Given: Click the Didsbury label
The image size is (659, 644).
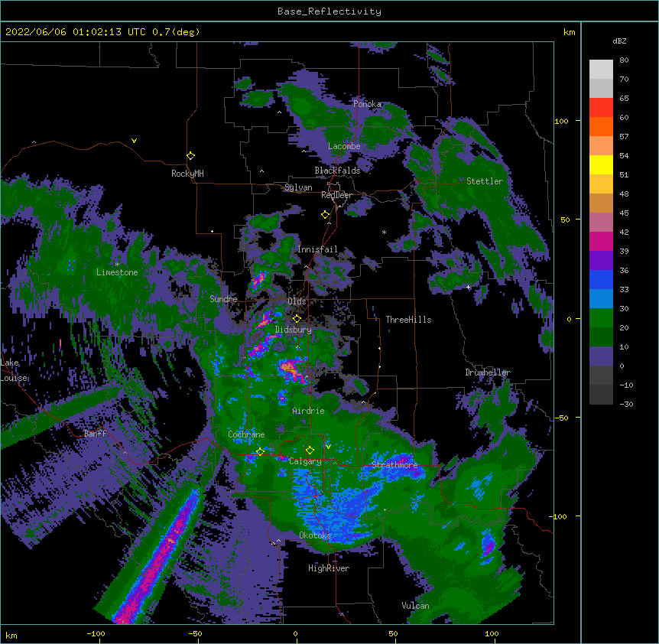Looking at the screenshot, I should [294, 330].
